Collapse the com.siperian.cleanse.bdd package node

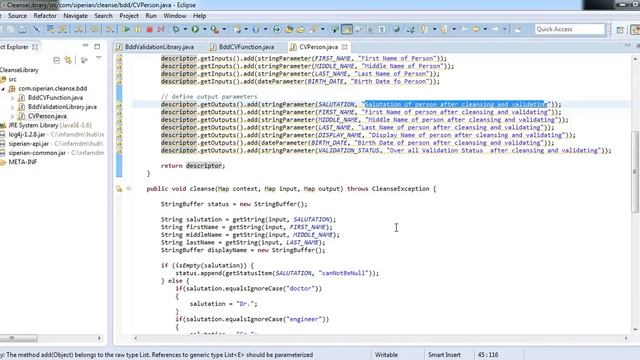click(x=3, y=89)
